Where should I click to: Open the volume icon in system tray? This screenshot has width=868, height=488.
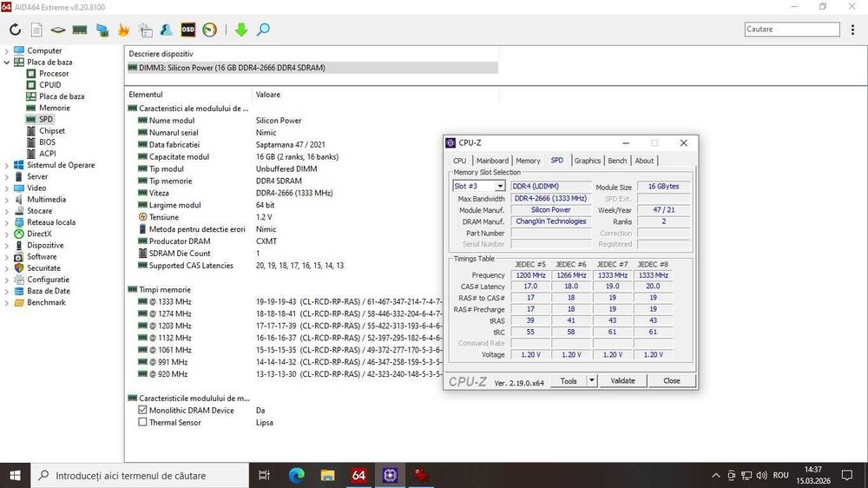pyautogui.click(x=762, y=475)
